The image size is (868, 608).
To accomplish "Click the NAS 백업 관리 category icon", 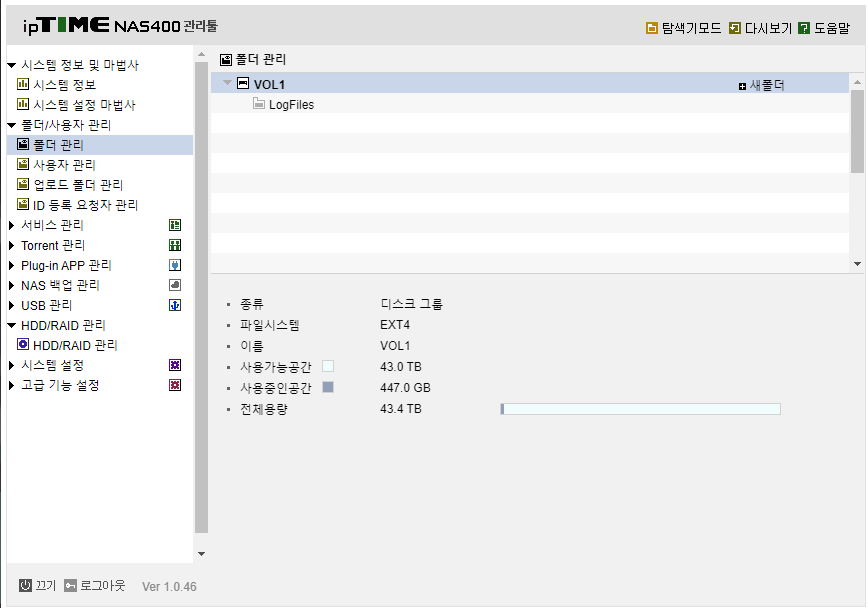I will pos(175,285).
